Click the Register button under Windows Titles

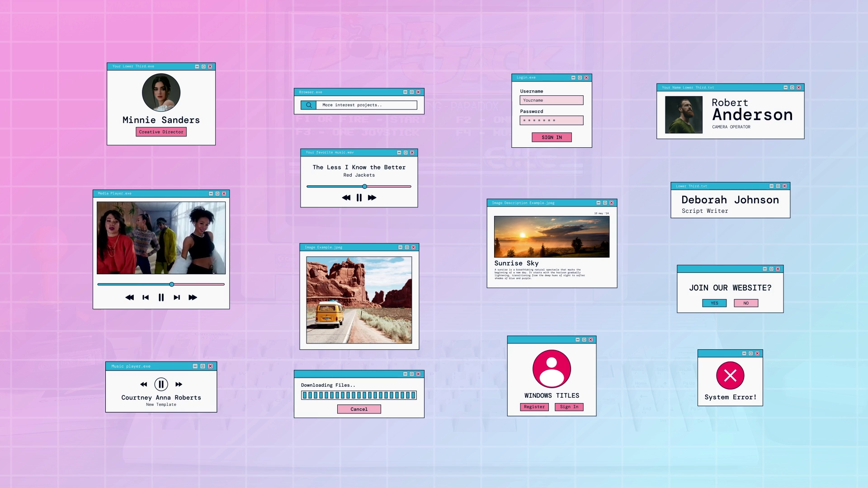pos(534,407)
